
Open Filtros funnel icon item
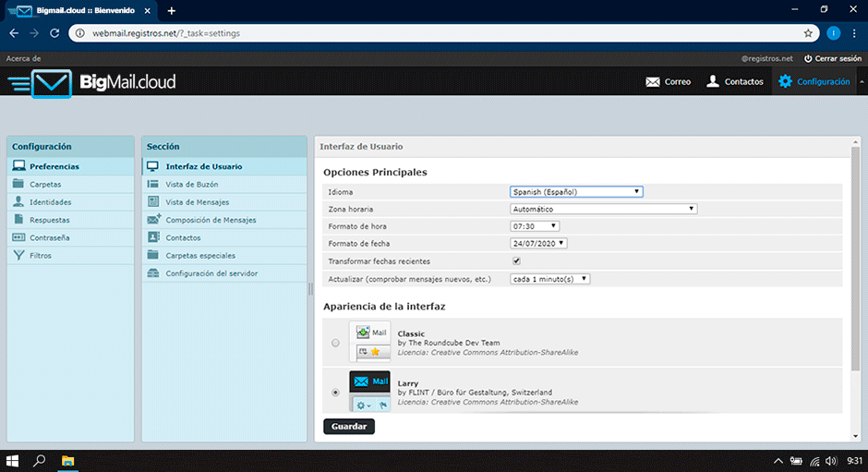pos(18,255)
